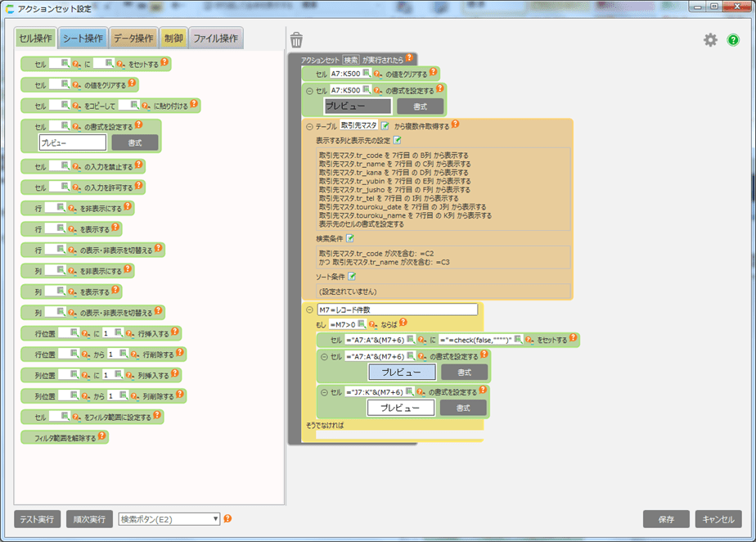The image size is (756, 542).
Task: Collapse the "J7:K"&(M7+6) format block
Action: tap(324, 392)
